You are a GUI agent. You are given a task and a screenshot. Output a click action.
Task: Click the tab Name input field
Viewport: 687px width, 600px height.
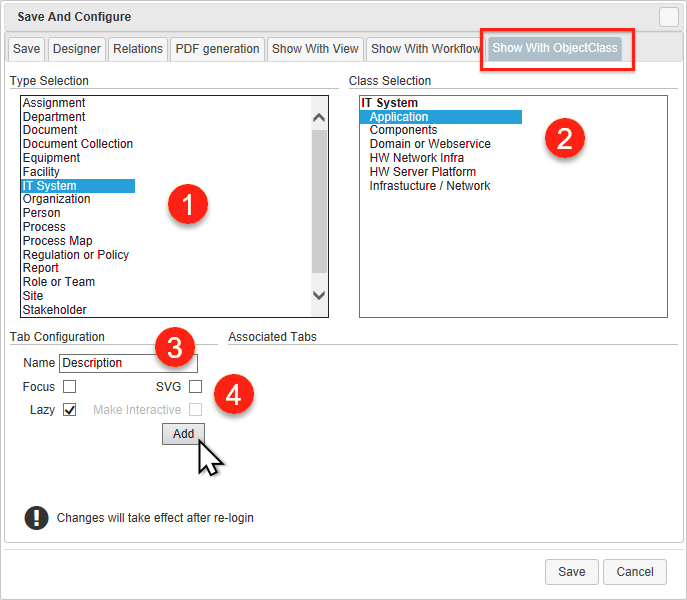tap(128, 363)
